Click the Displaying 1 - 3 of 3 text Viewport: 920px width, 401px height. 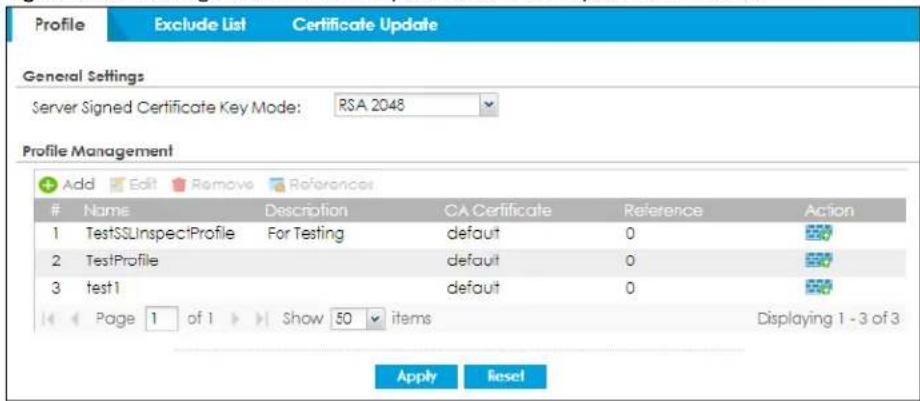(828, 319)
